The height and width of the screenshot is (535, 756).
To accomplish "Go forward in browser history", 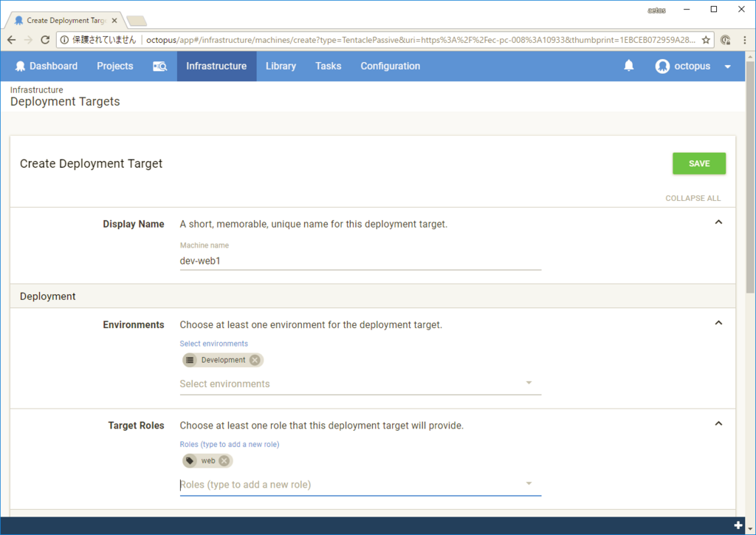I will pos(29,40).
